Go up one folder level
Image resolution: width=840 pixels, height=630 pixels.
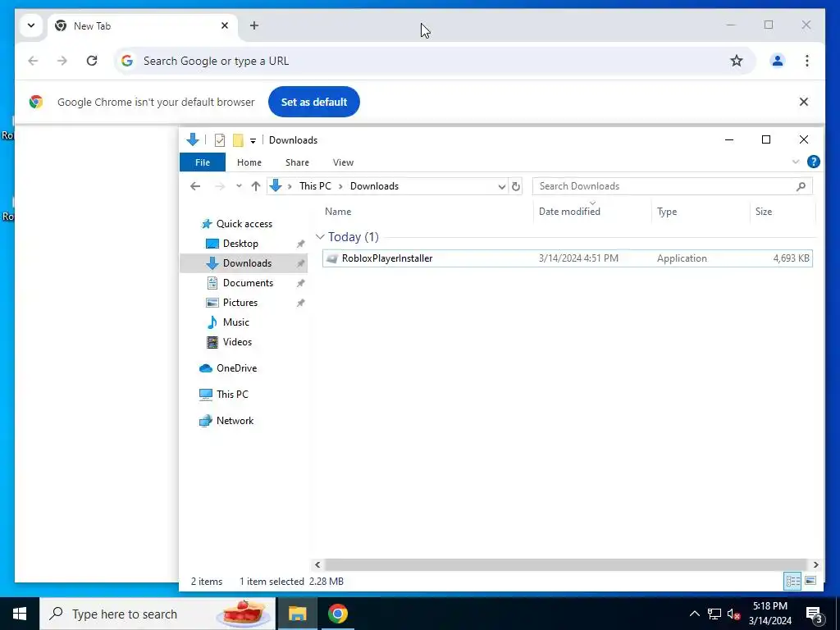coord(256,186)
